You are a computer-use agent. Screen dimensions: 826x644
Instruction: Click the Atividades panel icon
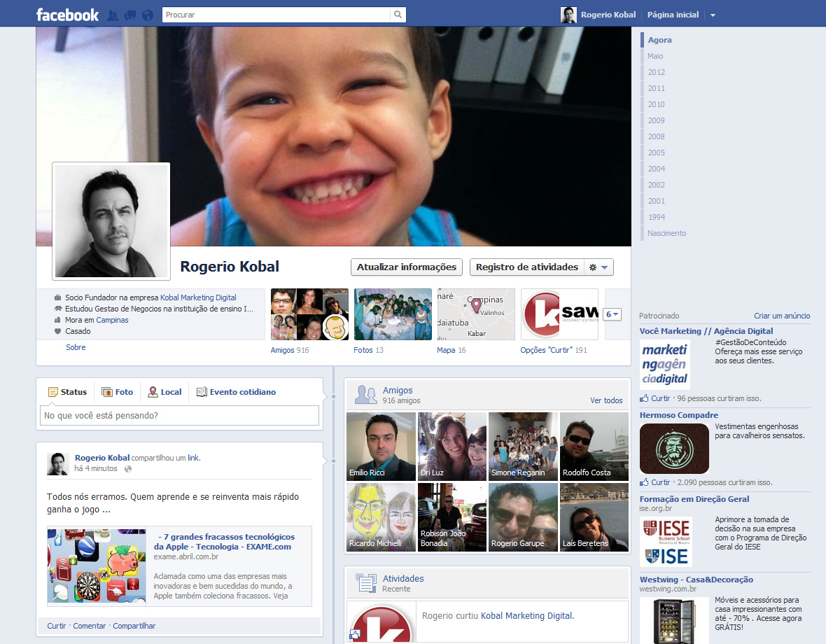365,583
